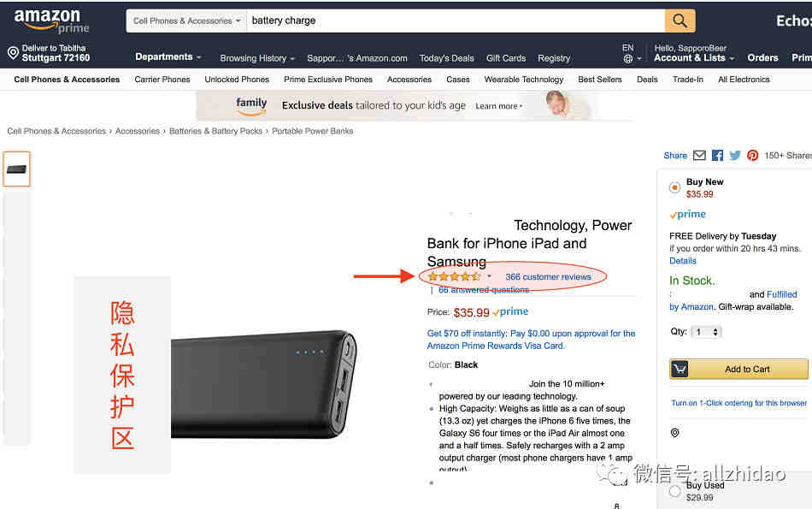
Task: Expand the star rating dropdown arrow
Action: (489, 275)
